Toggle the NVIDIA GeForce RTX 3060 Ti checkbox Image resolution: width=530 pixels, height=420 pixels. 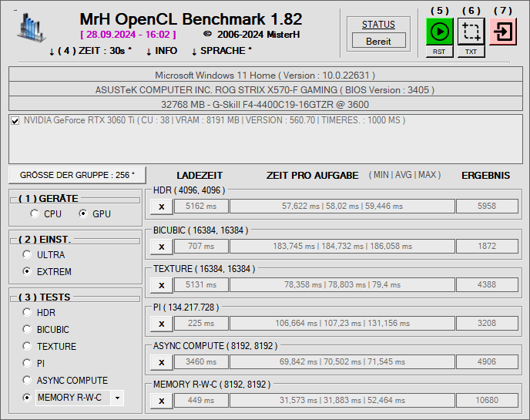(x=15, y=121)
